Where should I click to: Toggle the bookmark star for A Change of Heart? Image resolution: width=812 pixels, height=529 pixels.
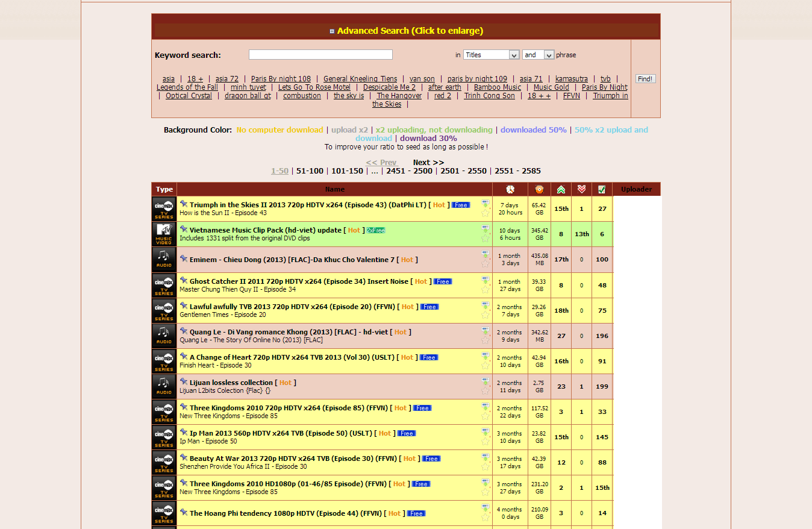click(486, 365)
